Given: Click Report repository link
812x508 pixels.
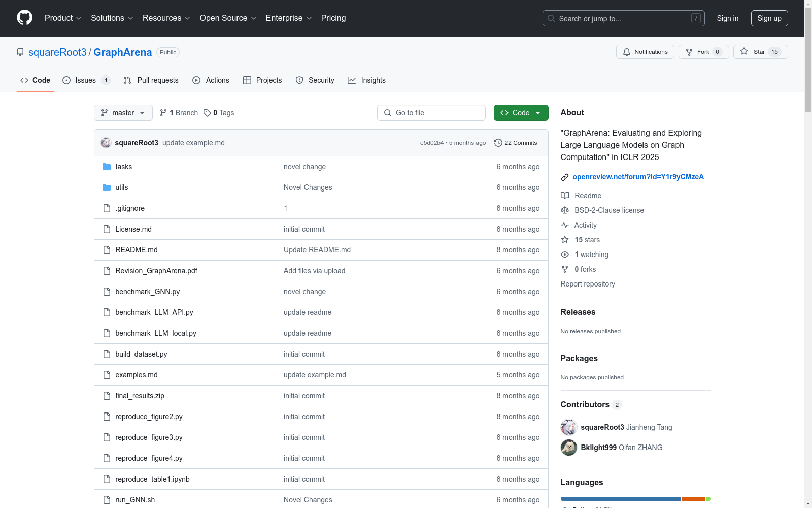Looking at the screenshot, I should click(x=588, y=284).
